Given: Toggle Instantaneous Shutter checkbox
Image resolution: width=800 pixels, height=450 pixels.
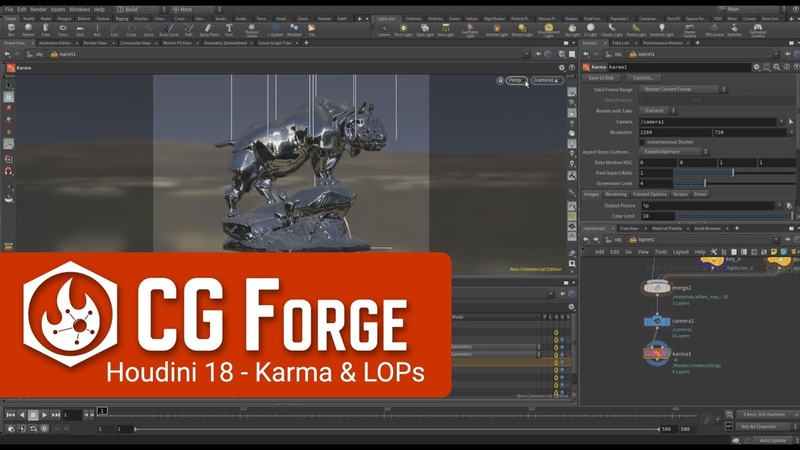Looking at the screenshot, I should (x=642, y=142).
